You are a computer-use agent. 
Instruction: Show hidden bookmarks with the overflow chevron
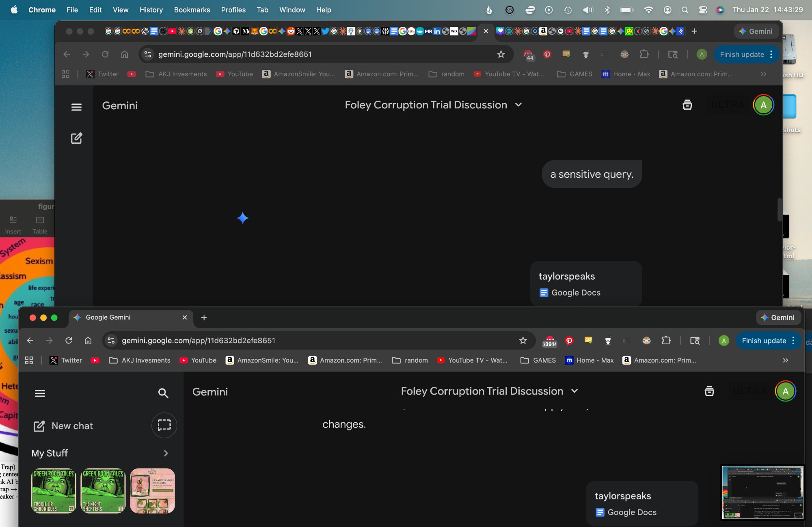786,361
